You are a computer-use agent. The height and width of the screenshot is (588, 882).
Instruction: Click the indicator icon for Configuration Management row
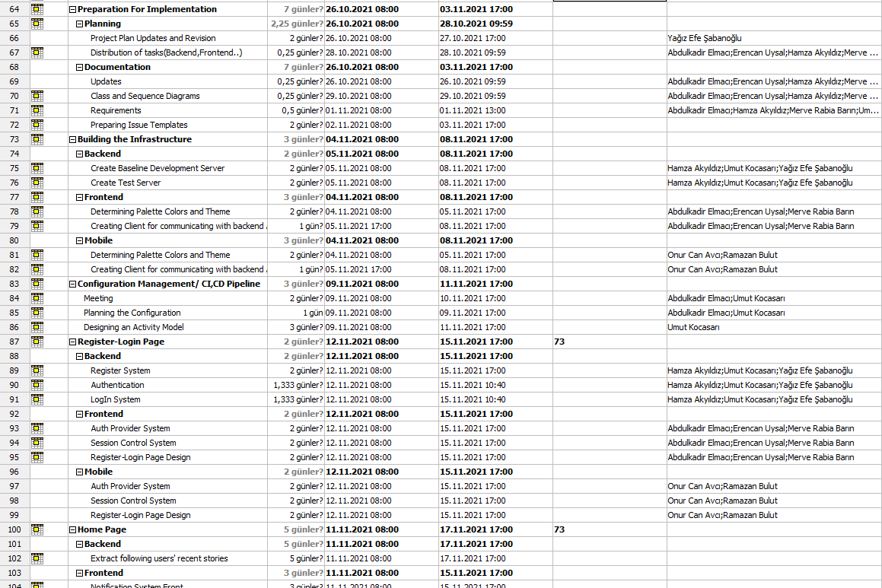pyautogui.click(x=37, y=284)
